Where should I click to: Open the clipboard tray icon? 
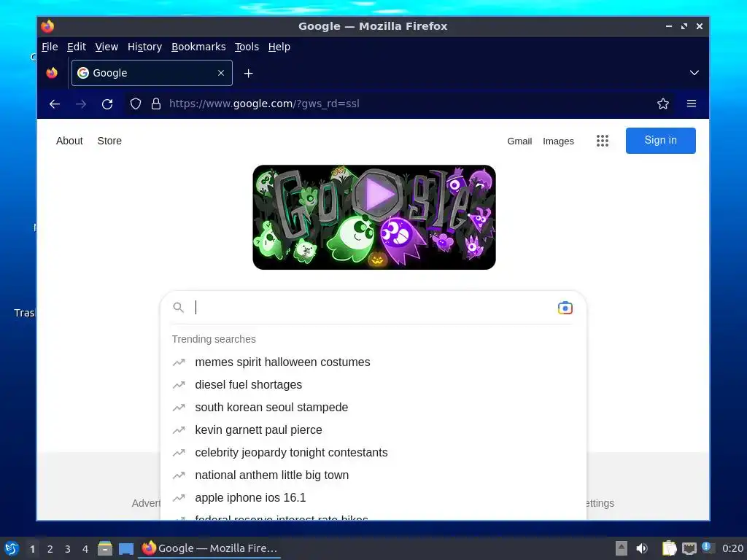(670, 548)
